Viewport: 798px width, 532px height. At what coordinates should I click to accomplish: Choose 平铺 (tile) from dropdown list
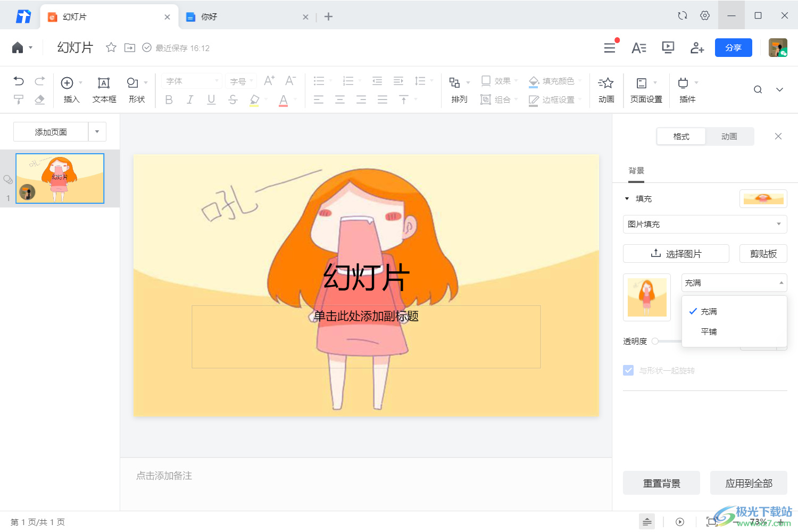pyautogui.click(x=734, y=331)
